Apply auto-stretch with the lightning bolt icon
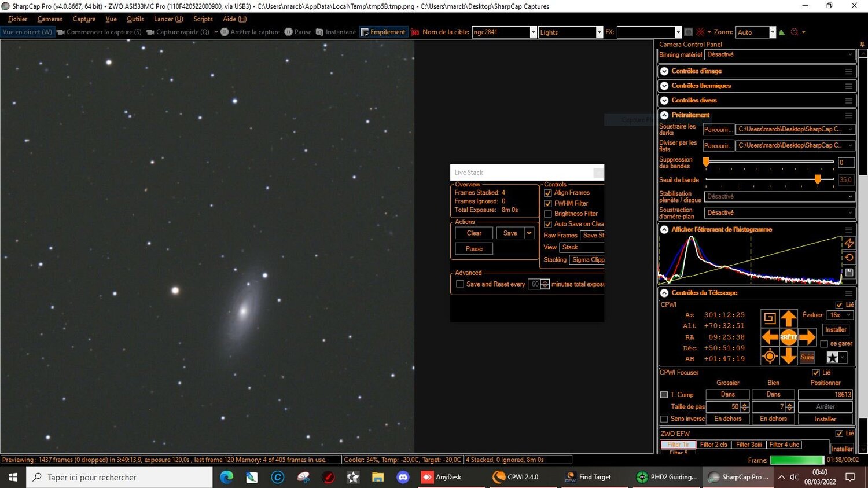 [849, 243]
